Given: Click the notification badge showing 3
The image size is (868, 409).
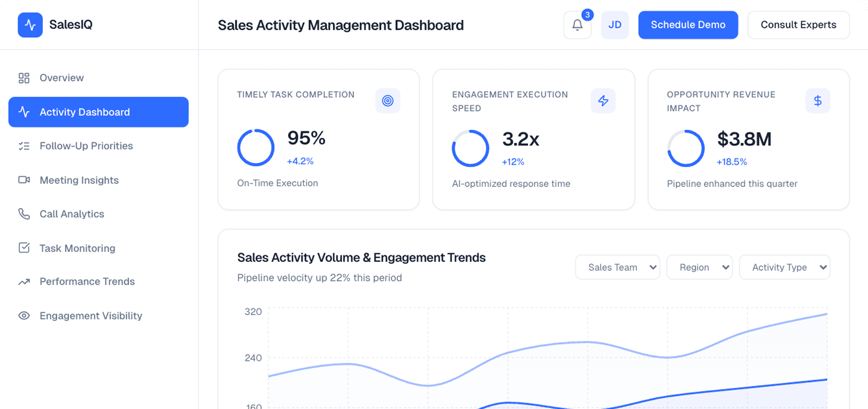Looking at the screenshot, I should 588,14.
